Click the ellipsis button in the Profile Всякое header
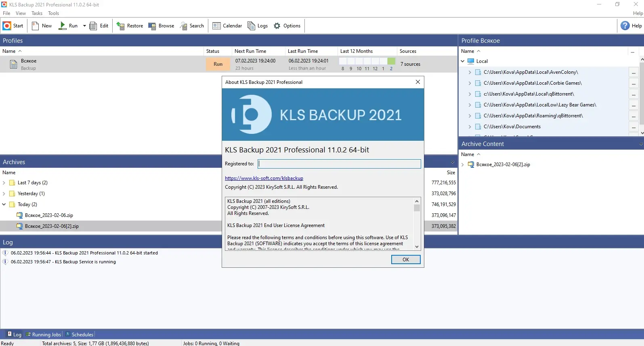This screenshot has height=346, width=644. (x=632, y=52)
